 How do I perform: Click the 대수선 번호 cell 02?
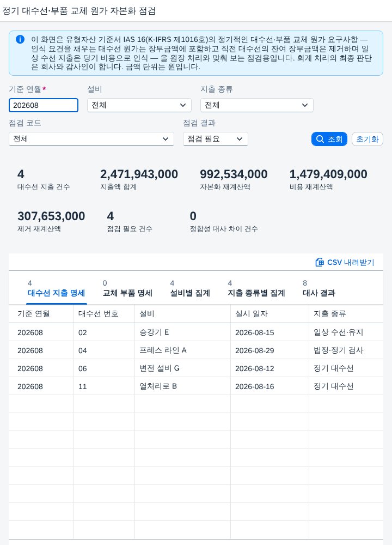104,332
